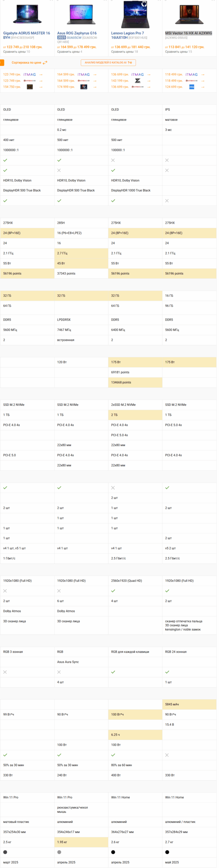Click the store logo beside the 174 999 грн. offer
This screenshot has width=219, height=868.
tap(84, 87)
